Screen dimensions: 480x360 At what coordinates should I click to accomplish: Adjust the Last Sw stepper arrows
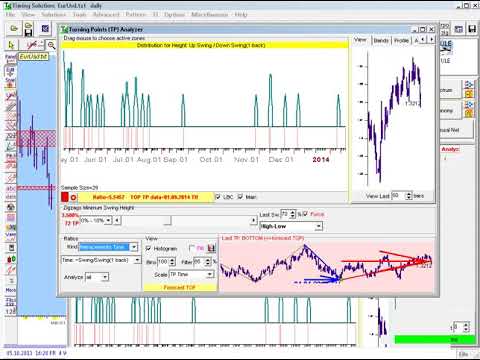pyautogui.click(x=292, y=214)
